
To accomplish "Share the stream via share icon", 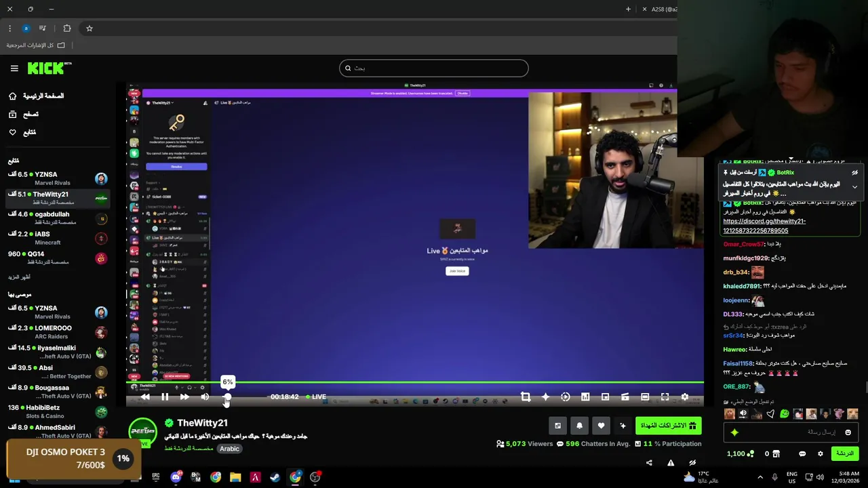I will 649,463.
